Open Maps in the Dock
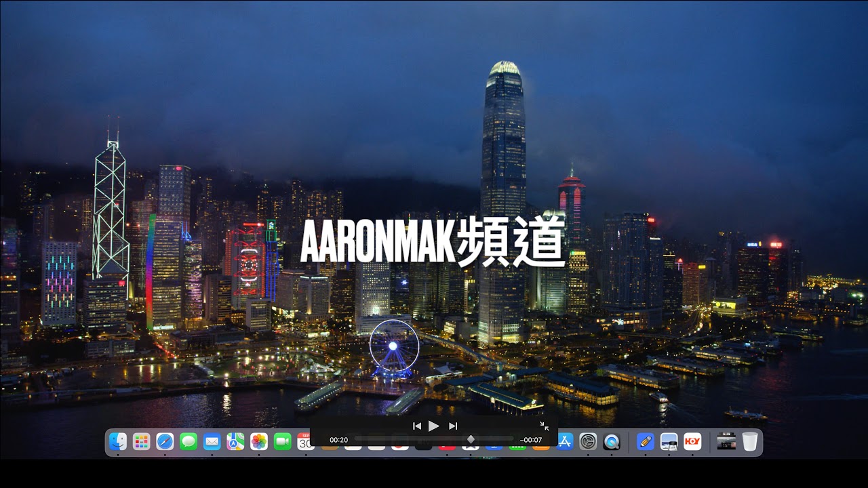The height and width of the screenshot is (488, 868). click(x=235, y=442)
